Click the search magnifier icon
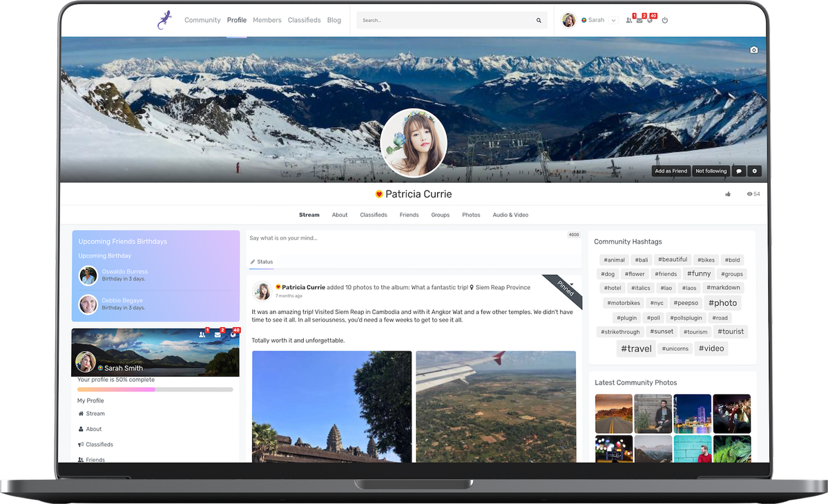This screenshot has width=828, height=504. click(539, 21)
